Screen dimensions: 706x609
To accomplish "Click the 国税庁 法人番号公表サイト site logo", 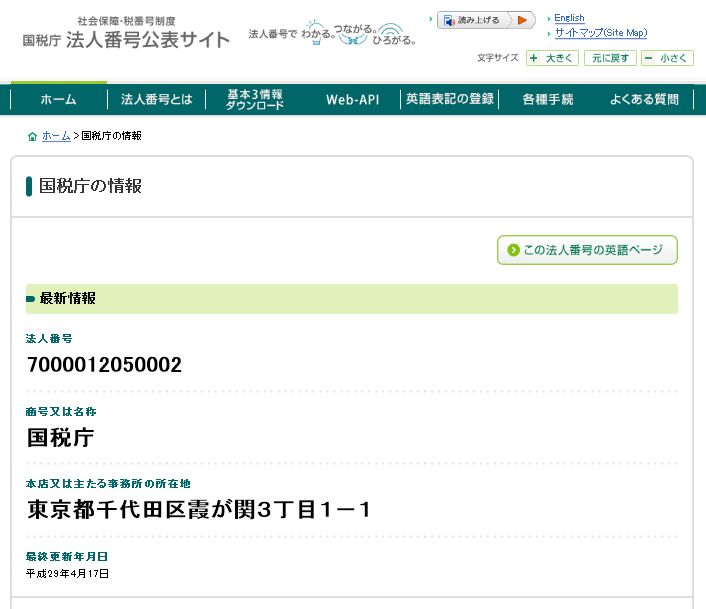I will (126, 34).
